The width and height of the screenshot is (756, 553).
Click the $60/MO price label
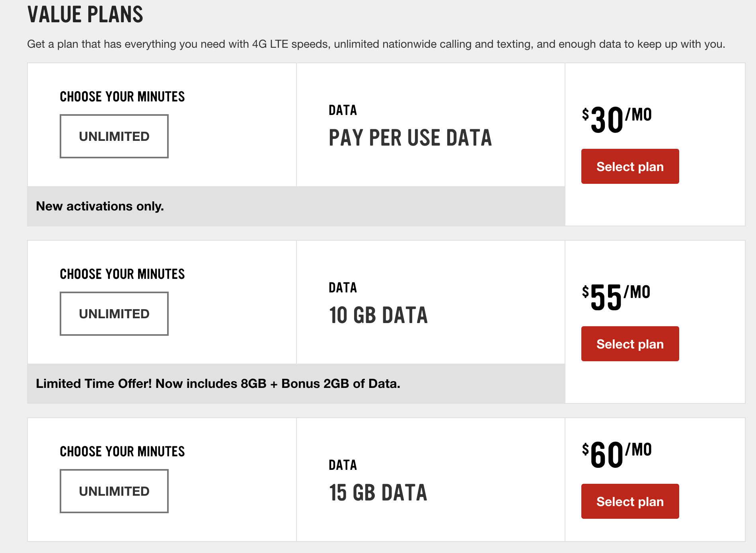(616, 454)
